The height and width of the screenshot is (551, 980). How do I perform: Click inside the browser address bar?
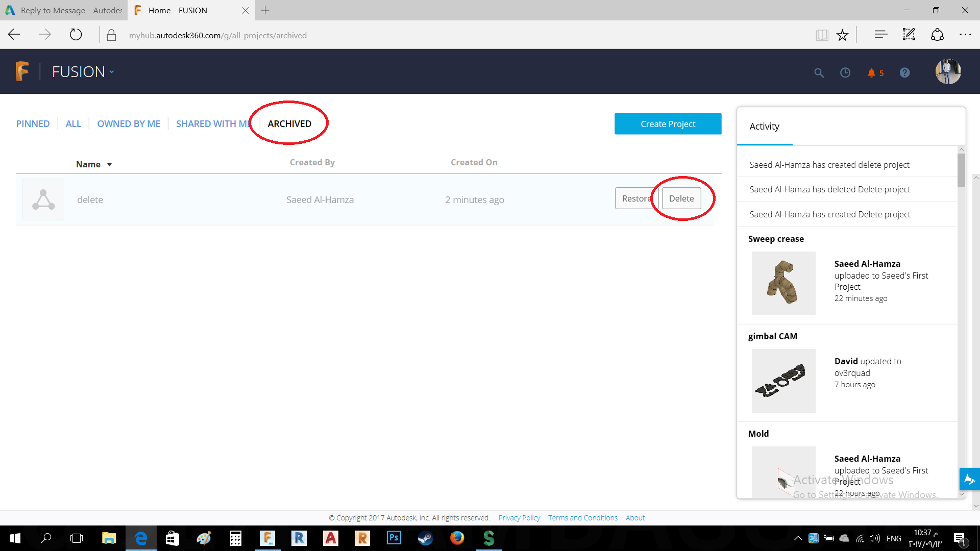pos(218,35)
